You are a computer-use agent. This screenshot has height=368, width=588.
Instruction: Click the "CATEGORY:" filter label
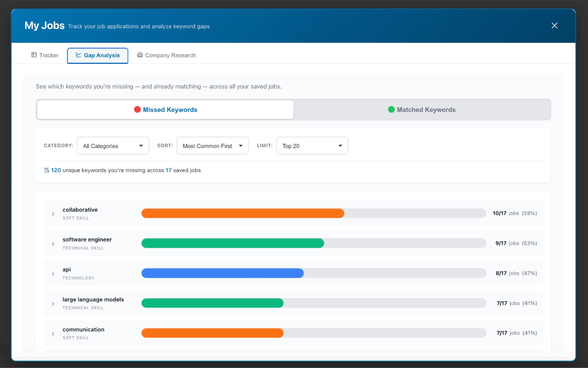[58, 145]
